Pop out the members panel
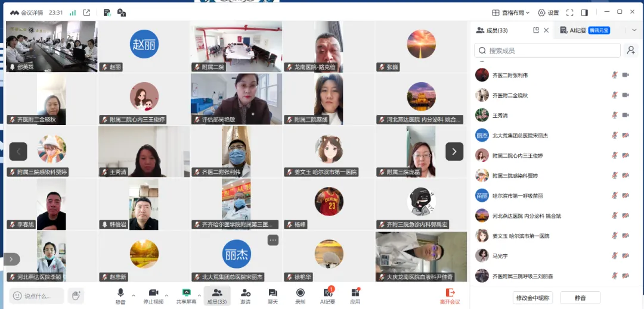The image size is (644, 309). pos(535,30)
